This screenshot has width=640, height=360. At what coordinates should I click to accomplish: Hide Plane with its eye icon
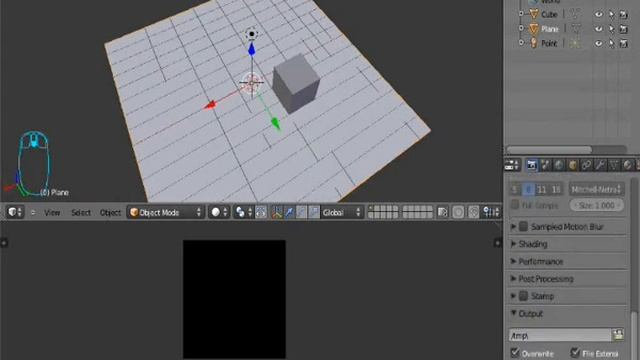coord(598,29)
